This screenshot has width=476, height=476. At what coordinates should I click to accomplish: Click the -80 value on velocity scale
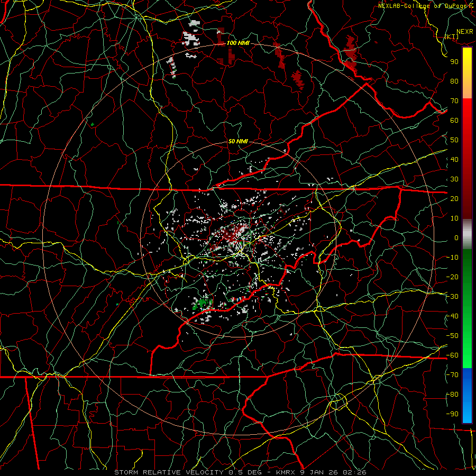(452, 395)
